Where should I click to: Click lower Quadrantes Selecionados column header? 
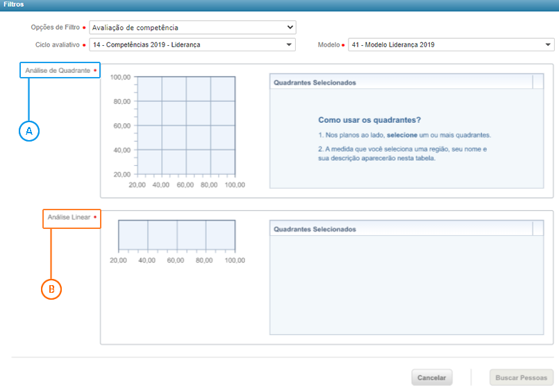[x=401, y=229]
